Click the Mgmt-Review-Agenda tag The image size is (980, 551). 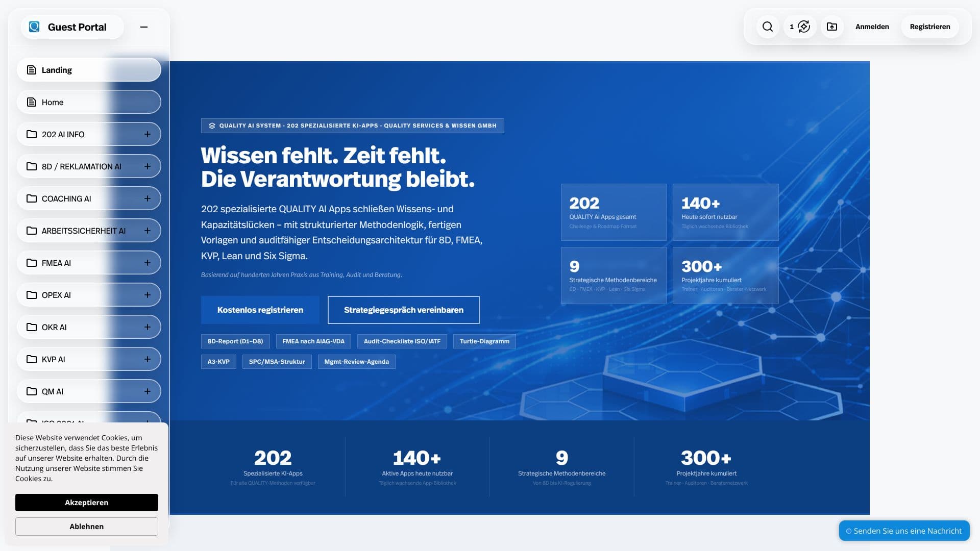pyautogui.click(x=357, y=362)
